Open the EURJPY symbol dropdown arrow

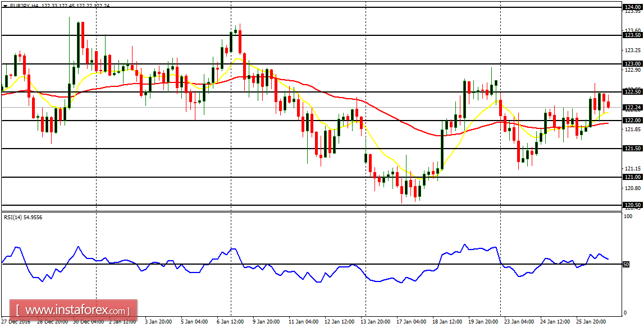pyautogui.click(x=5, y=6)
